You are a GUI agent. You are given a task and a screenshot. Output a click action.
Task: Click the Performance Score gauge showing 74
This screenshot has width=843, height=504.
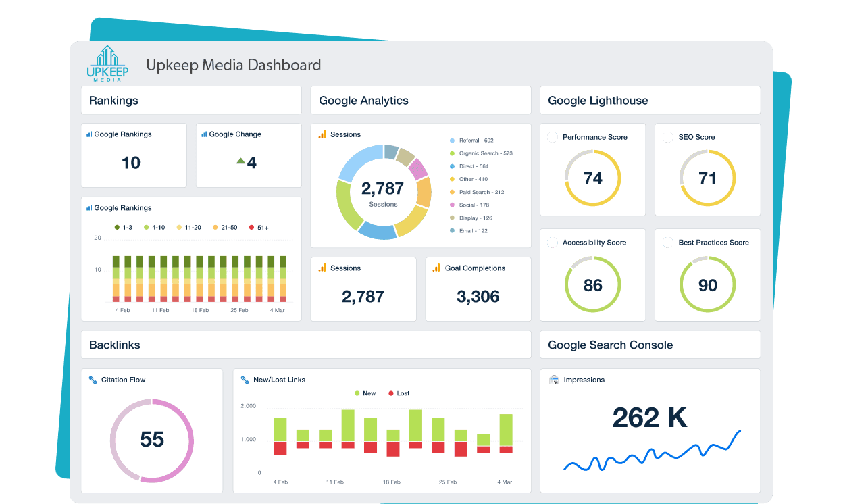[592, 178]
